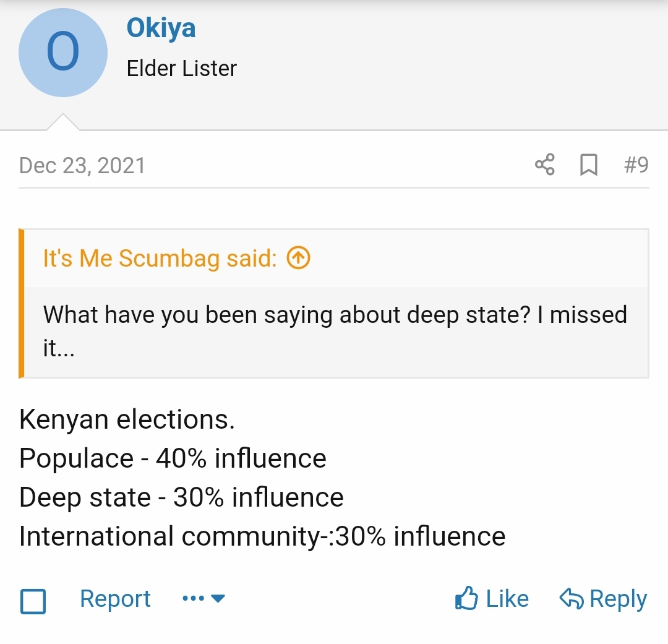Screen dimensions: 668x644
Task: Click the Dec 23, 2021 timestamp
Action: click(82, 166)
